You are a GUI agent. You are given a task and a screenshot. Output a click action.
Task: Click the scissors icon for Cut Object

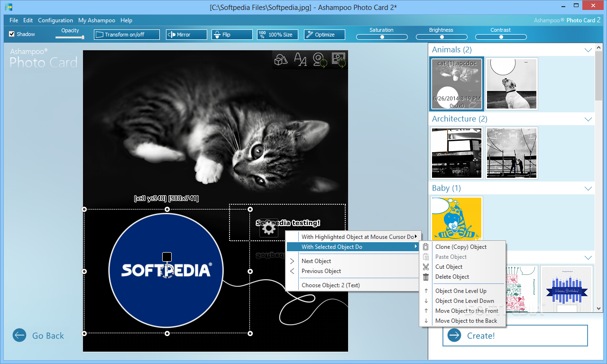pyautogui.click(x=426, y=267)
